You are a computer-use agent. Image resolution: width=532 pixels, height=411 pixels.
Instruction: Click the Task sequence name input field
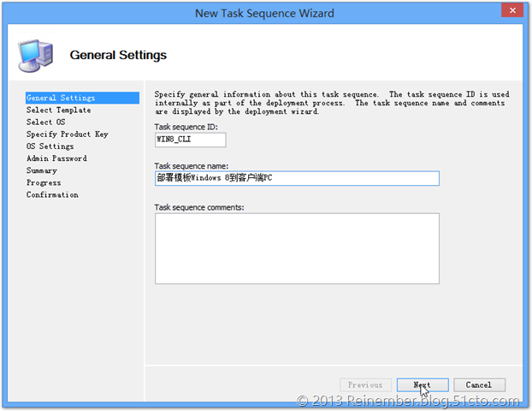point(297,178)
